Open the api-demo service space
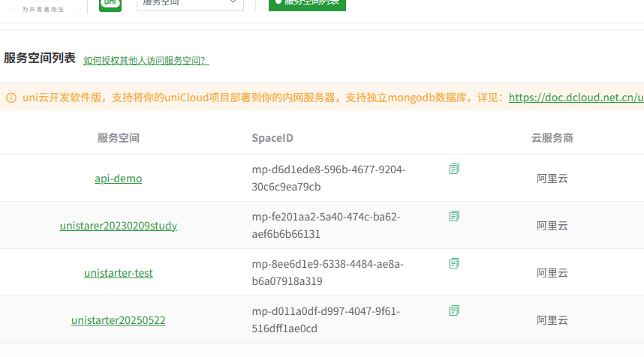 (119, 178)
